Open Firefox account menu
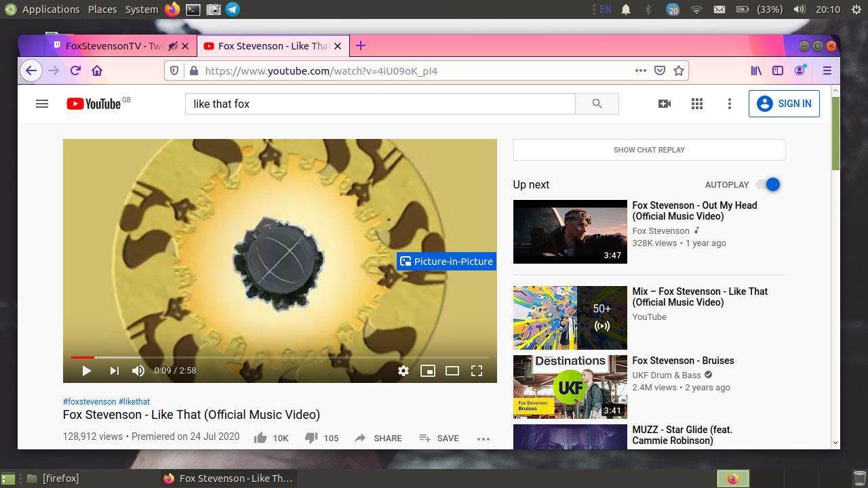This screenshot has height=488, width=868. pyautogui.click(x=800, y=70)
